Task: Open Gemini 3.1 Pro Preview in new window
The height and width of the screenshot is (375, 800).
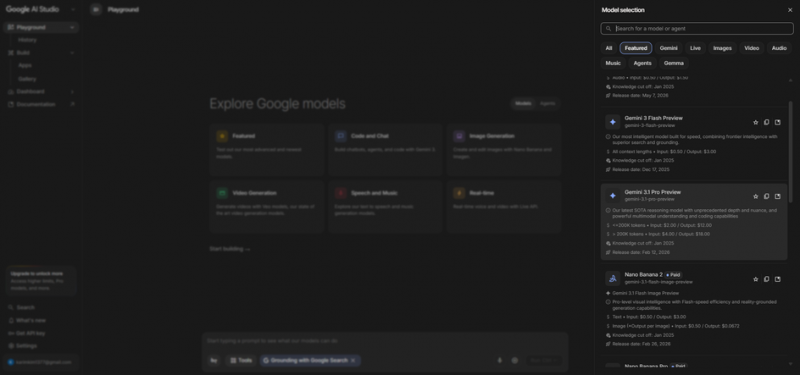Action: (x=778, y=196)
